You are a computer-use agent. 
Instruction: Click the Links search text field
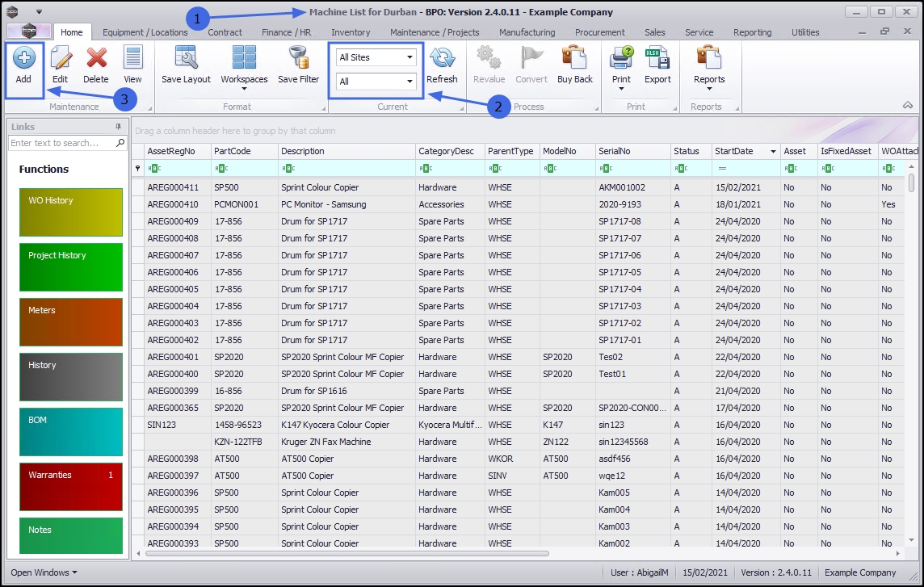point(63,143)
